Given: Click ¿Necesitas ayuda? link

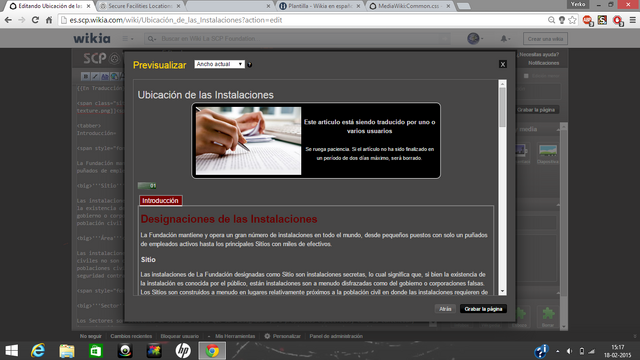Looking at the screenshot, I should click(x=539, y=54).
